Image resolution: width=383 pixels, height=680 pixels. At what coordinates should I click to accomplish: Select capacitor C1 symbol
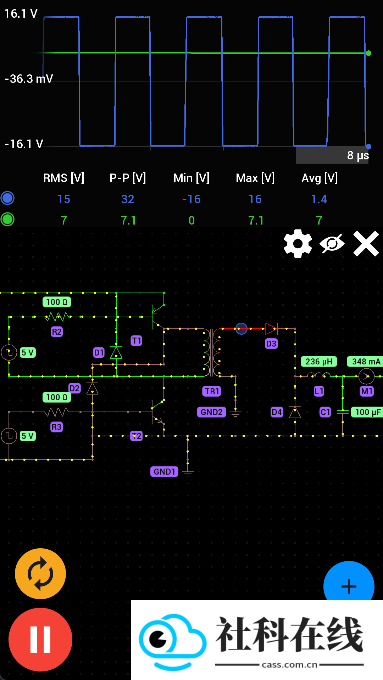343,412
